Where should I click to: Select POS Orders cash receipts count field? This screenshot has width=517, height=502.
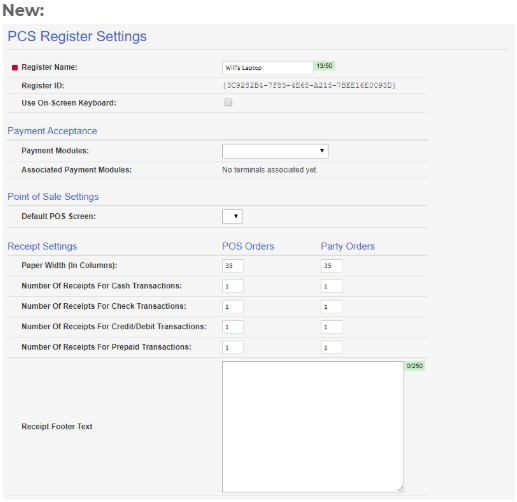point(233,286)
